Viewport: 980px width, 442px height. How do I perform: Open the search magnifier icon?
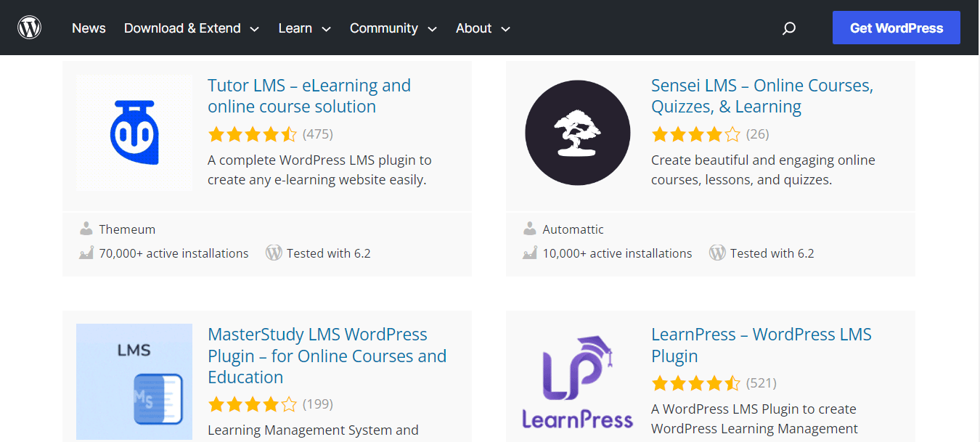(789, 28)
